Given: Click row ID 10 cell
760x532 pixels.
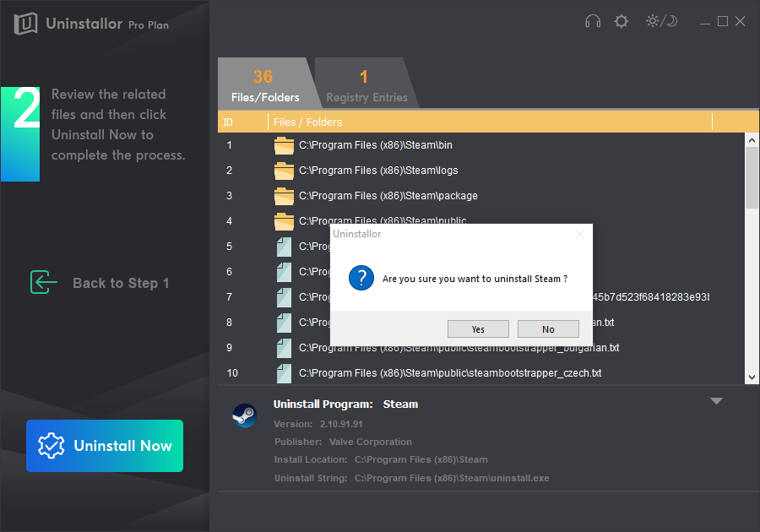Looking at the screenshot, I should (x=232, y=373).
